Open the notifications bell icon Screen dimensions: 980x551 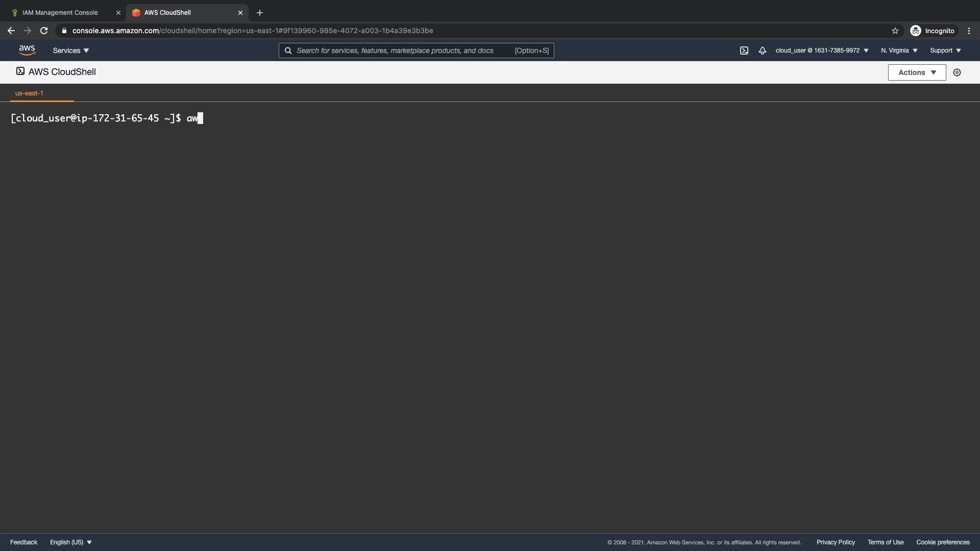[x=762, y=51]
